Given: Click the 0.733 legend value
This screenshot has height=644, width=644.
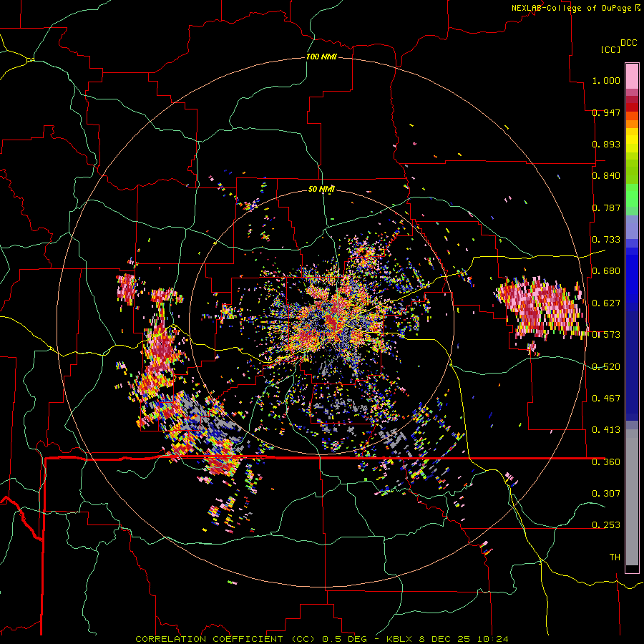Looking at the screenshot, I should (x=606, y=240).
